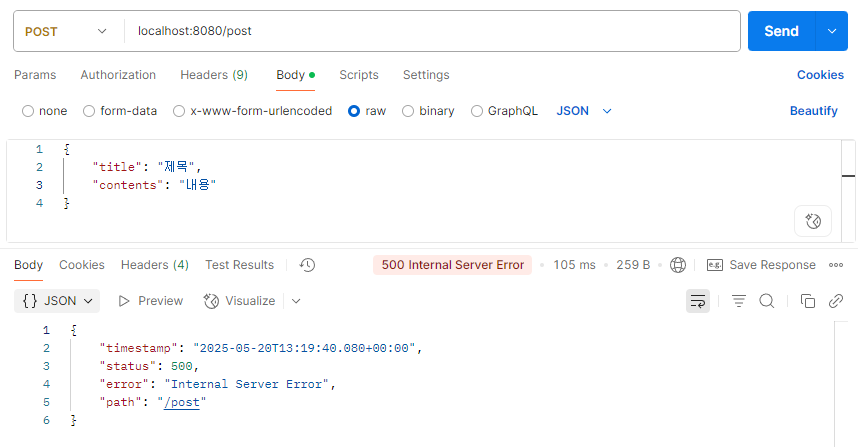This screenshot has height=447, width=858.
Task: Click the 259 B response size
Action: [x=633, y=265]
